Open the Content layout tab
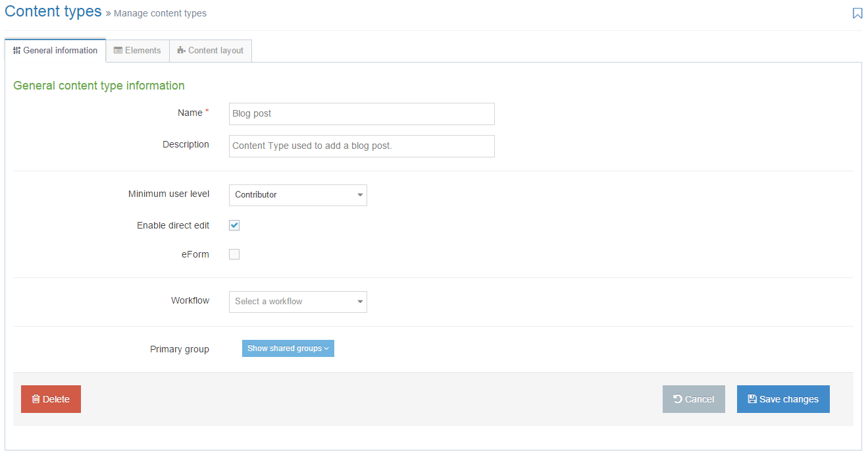Image resolution: width=868 pixels, height=463 pixels. tap(211, 51)
